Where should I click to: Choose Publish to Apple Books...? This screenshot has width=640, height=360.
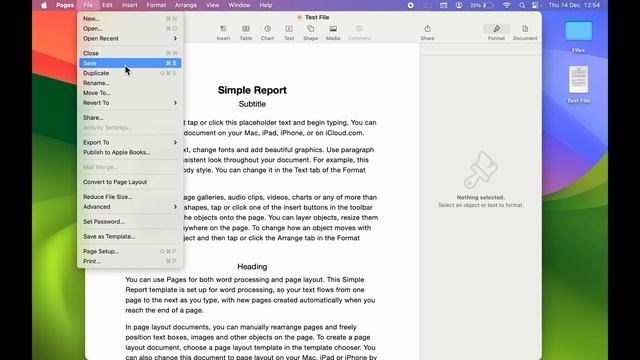pyautogui.click(x=130, y=152)
